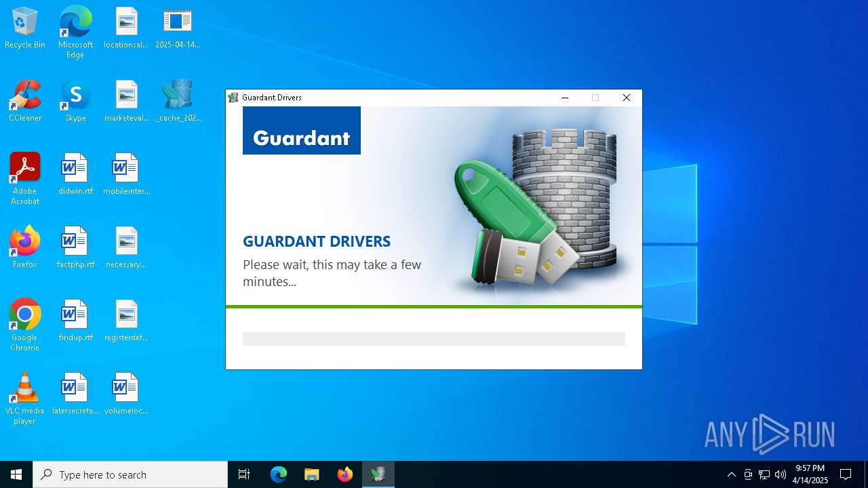
Task: Minimize the Guardant Drivers window
Action: pos(565,98)
